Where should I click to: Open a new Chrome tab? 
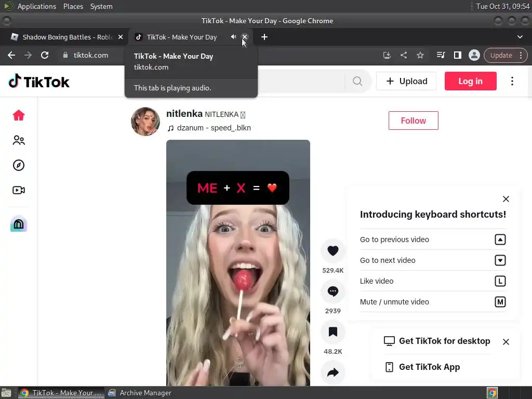[x=264, y=37]
